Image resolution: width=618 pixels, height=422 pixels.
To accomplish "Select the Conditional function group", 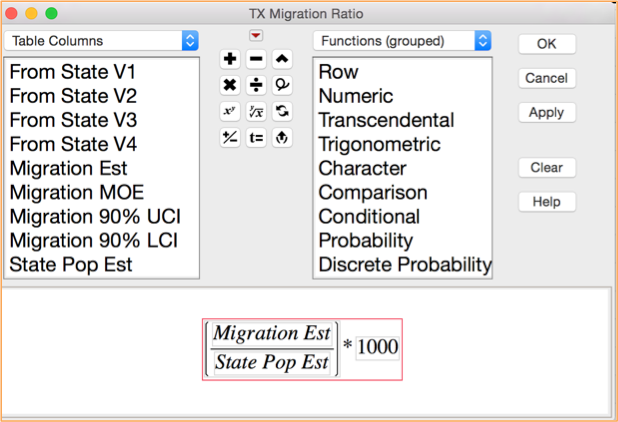I will (x=369, y=216).
